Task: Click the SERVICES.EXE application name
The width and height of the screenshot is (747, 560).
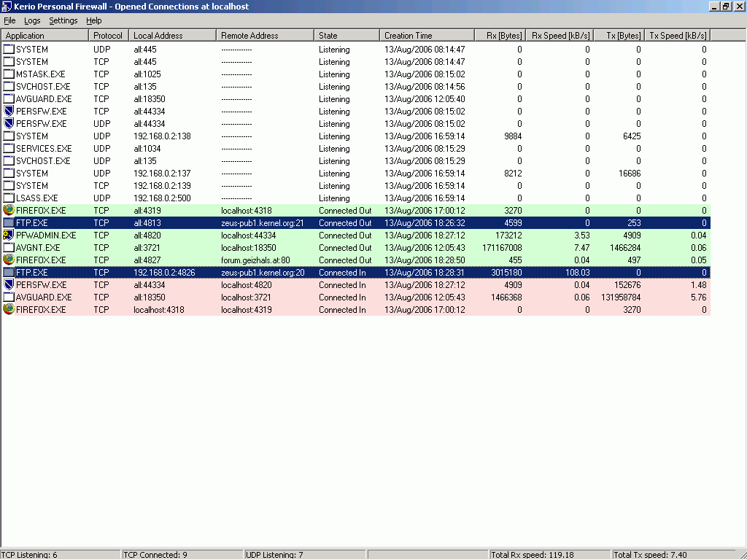Action: [44, 149]
